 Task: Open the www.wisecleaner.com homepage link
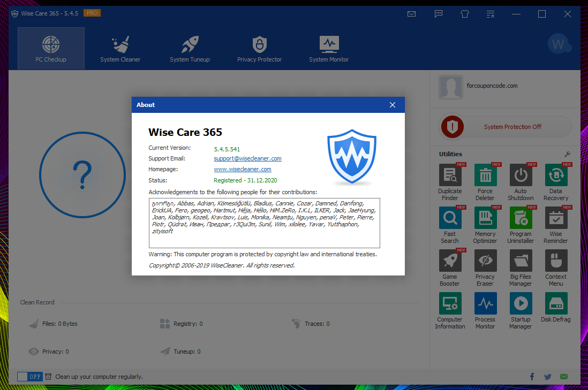[242, 170]
